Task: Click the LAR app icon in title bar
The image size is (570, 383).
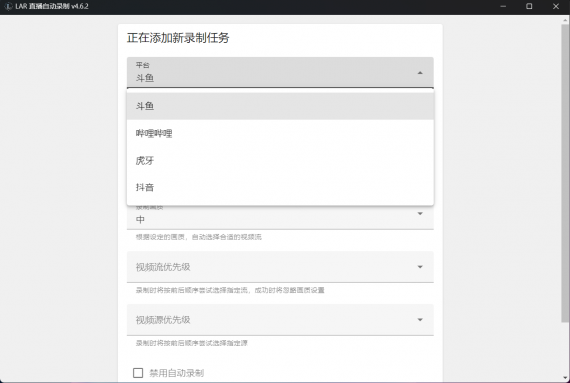Action: [x=8, y=6]
